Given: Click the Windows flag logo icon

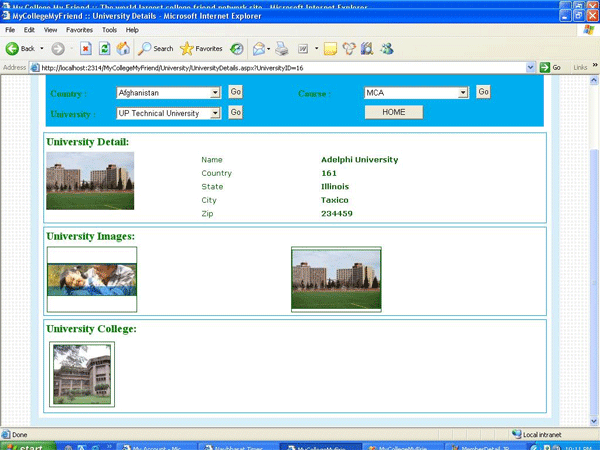Looking at the screenshot, I should 589,30.
